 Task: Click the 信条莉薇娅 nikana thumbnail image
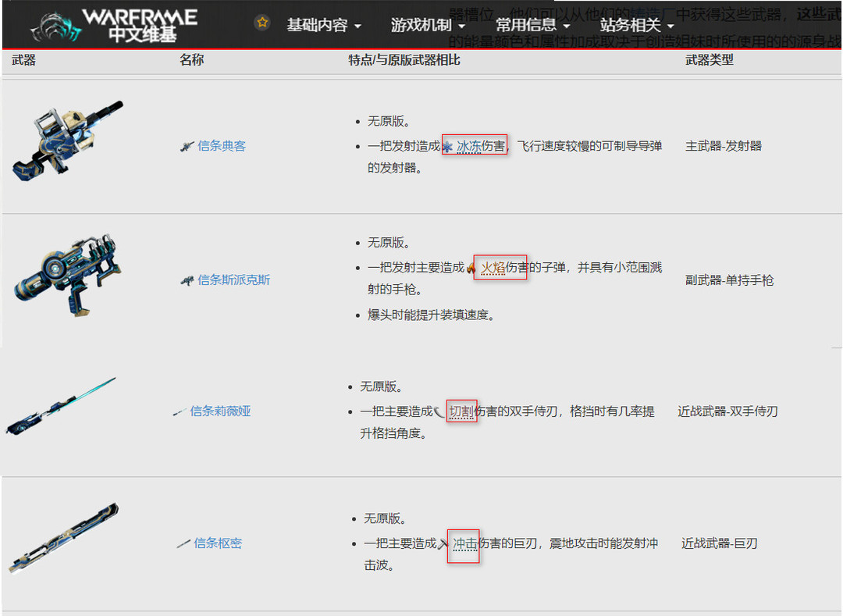(x=60, y=406)
